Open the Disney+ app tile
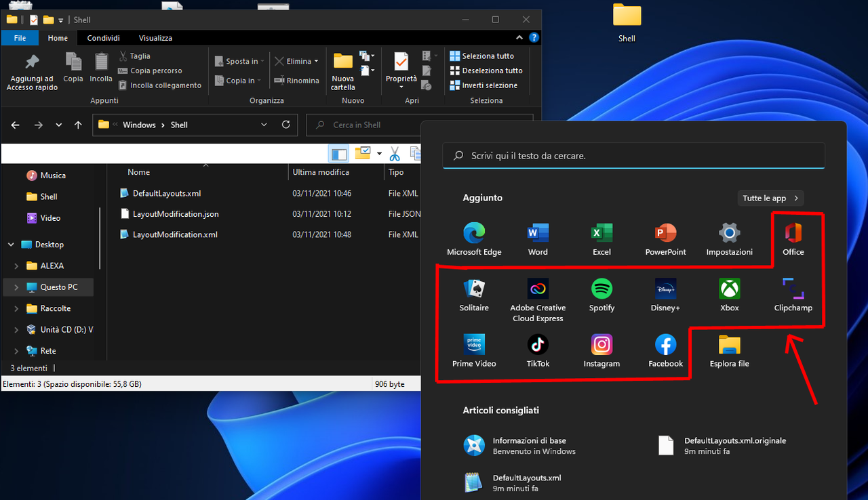 coord(665,295)
